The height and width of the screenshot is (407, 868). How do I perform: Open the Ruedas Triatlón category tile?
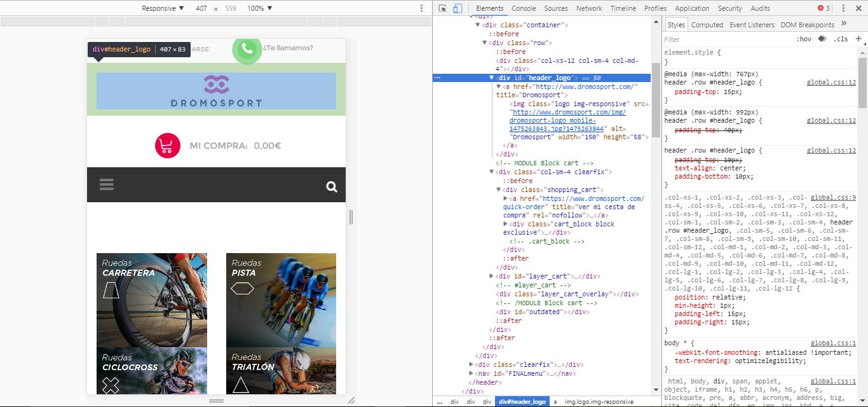click(x=281, y=371)
